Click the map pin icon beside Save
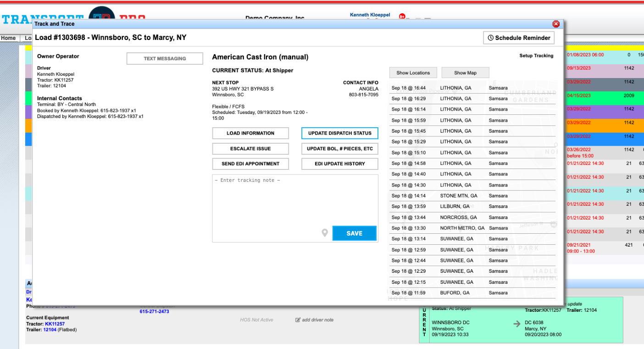644x349 pixels. click(x=325, y=233)
